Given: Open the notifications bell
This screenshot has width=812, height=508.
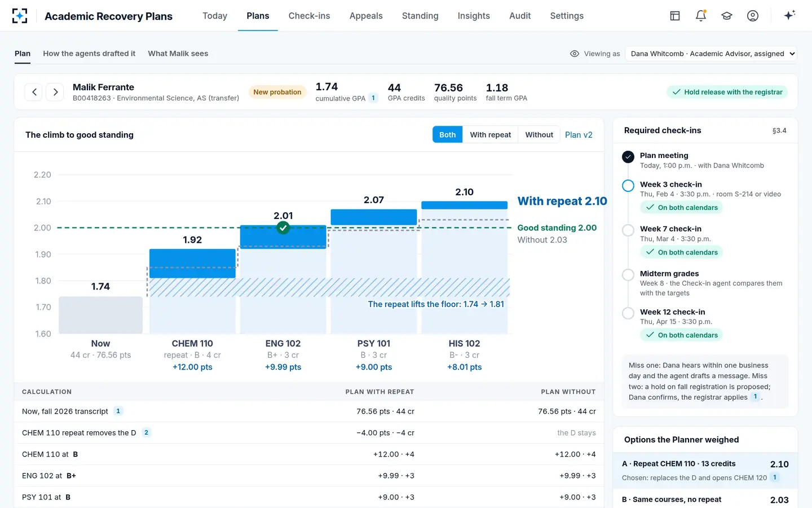Looking at the screenshot, I should 701,16.
